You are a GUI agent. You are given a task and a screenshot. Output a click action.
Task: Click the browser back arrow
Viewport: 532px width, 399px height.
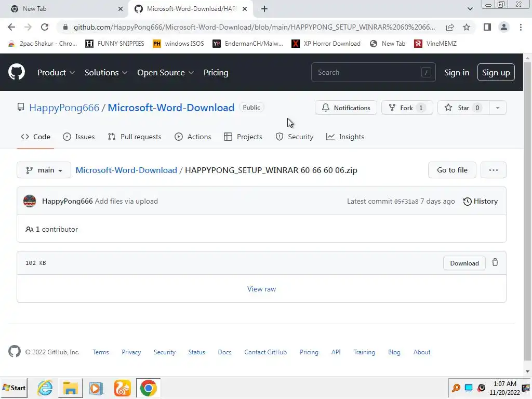click(x=11, y=27)
